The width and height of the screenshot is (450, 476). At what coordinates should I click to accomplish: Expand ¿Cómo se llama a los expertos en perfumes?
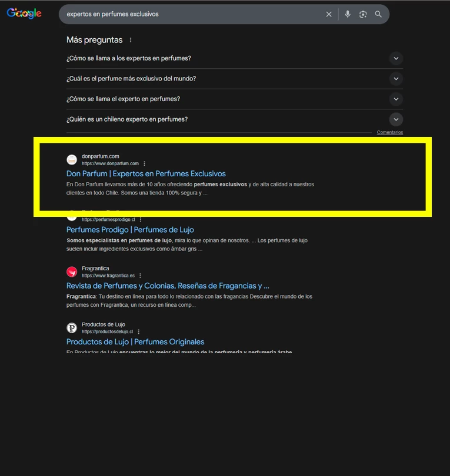(x=235, y=58)
